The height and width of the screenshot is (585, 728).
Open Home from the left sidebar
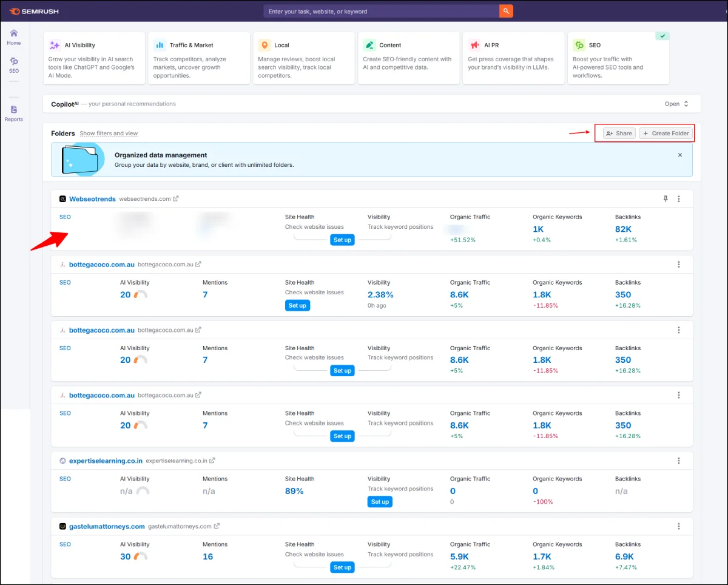click(13, 38)
